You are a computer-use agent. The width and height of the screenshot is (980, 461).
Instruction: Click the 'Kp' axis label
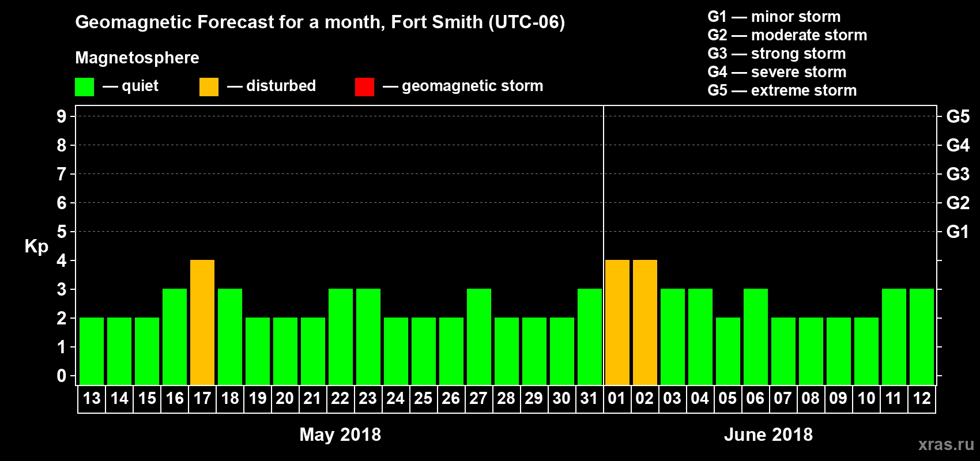pos(36,247)
